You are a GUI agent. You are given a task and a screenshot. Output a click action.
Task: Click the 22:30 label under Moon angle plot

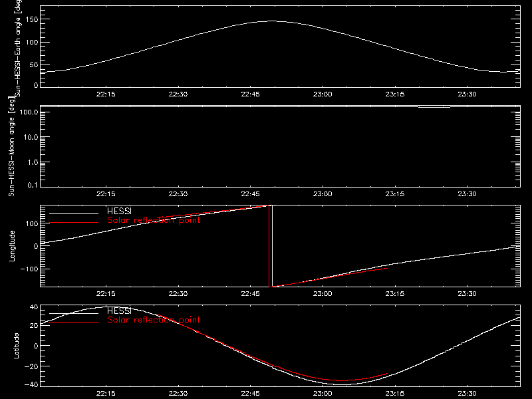[x=178, y=194]
